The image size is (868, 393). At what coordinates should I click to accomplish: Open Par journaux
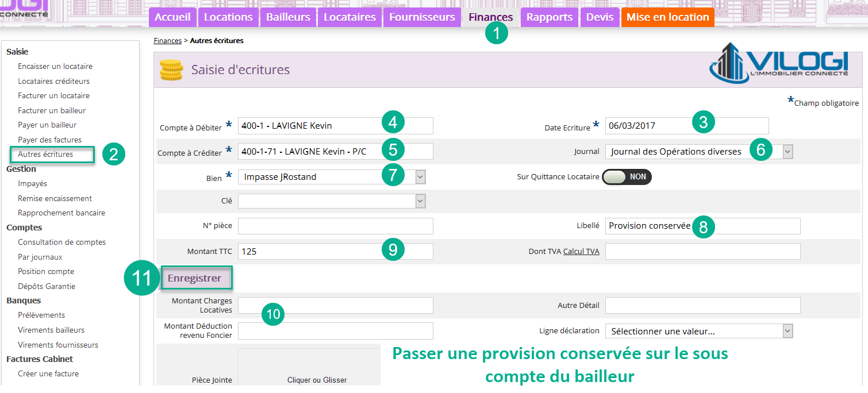40,257
